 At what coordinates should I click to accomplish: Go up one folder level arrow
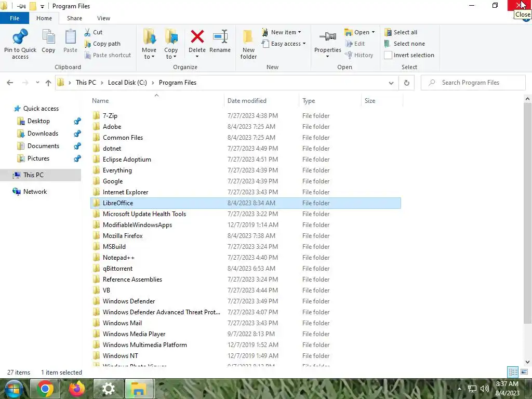coord(48,83)
